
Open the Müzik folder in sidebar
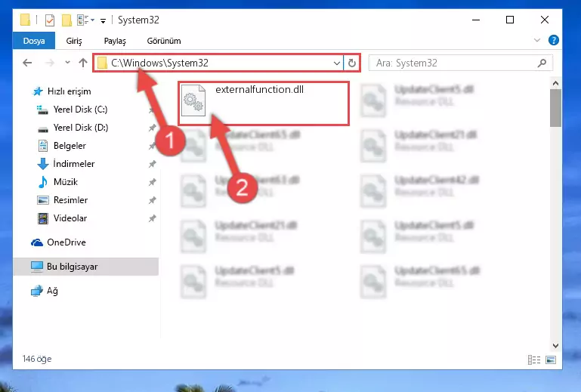point(66,182)
